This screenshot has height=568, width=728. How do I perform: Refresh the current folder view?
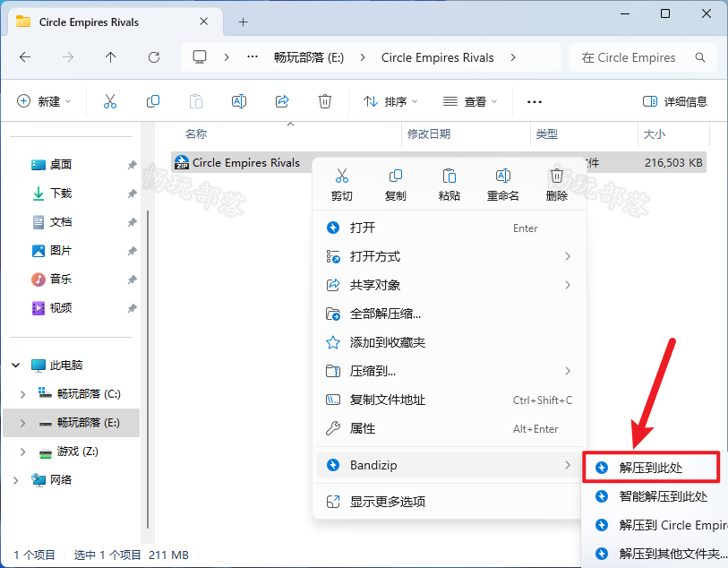(x=154, y=57)
